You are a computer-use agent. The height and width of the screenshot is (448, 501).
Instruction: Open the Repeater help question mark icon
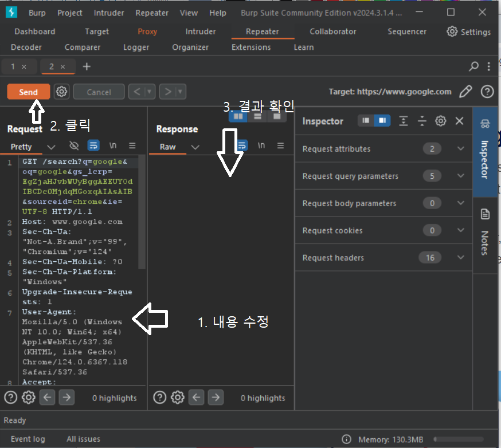487,92
